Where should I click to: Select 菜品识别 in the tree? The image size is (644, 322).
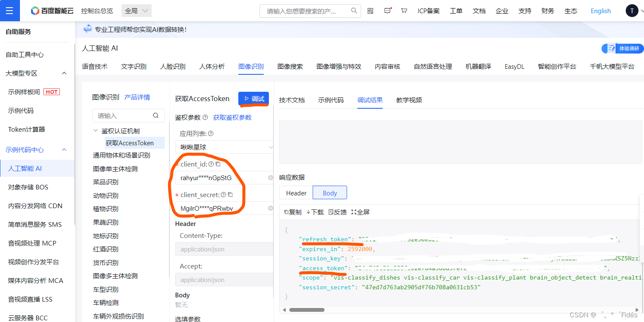pos(106,182)
